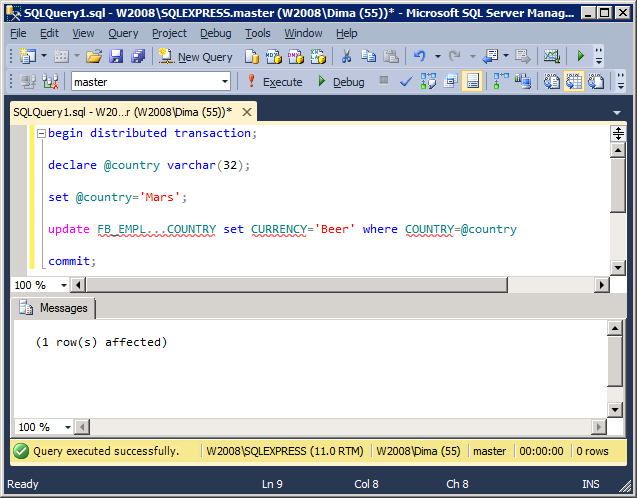Open the View menu
The height and width of the screenshot is (498, 637).
pos(83,33)
